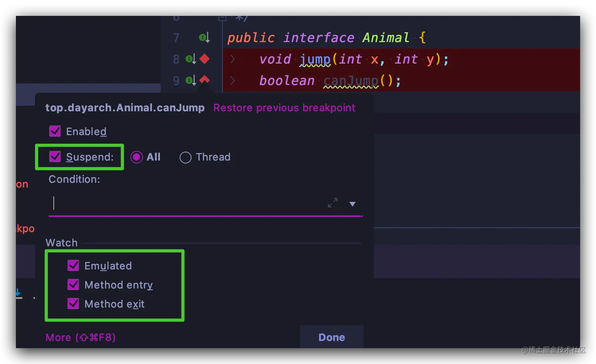The height and width of the screenshot is (364, 596).
Task: Click the Done button
Action: point(332,337)
